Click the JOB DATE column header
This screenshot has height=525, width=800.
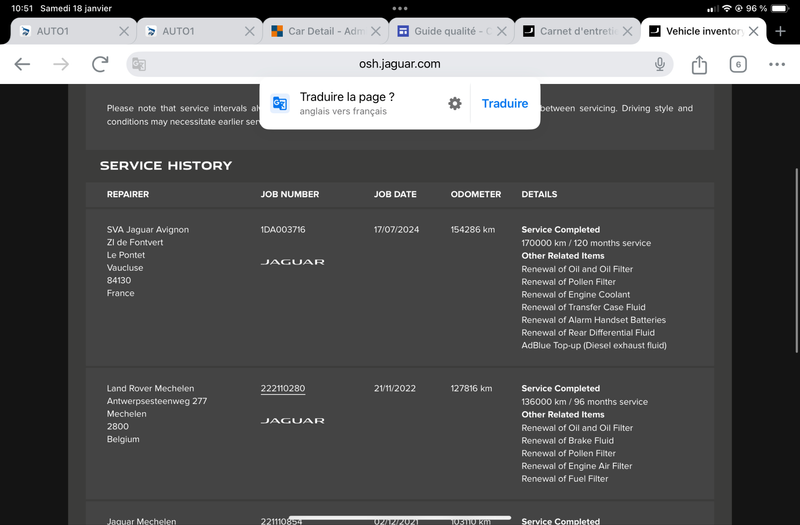coord(395,194)
